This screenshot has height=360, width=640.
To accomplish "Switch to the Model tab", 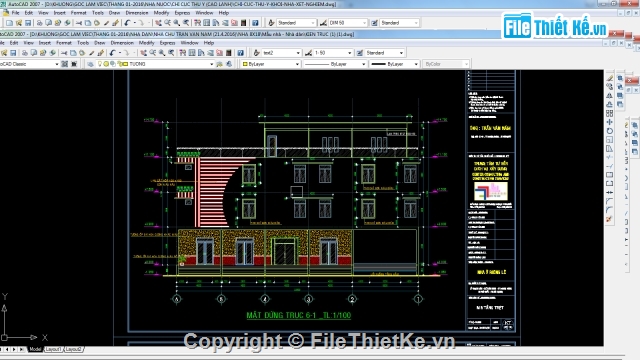I will [x=35, y=349].
